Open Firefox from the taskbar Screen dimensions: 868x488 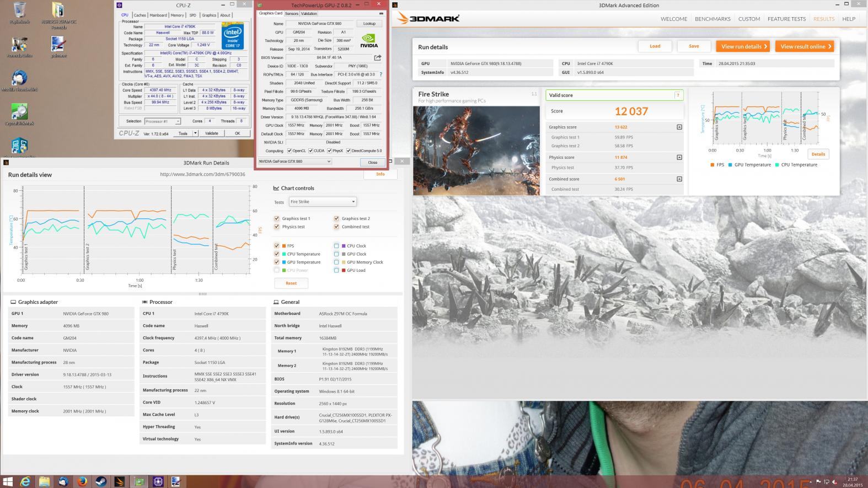(82, 481)
